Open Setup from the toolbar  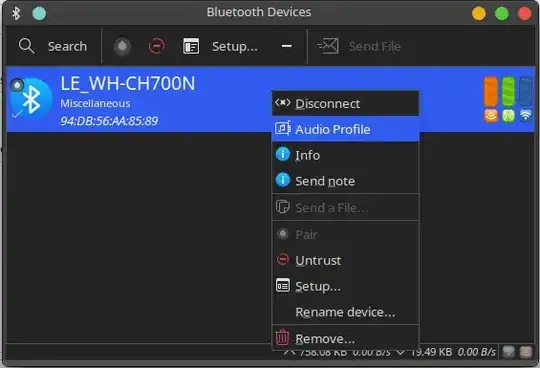220,46
